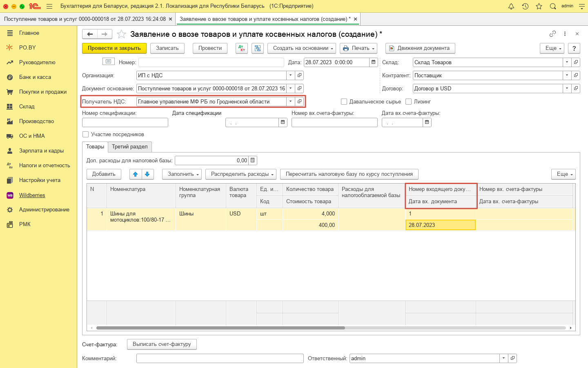Click the Записать button

(x=167, y=48)
